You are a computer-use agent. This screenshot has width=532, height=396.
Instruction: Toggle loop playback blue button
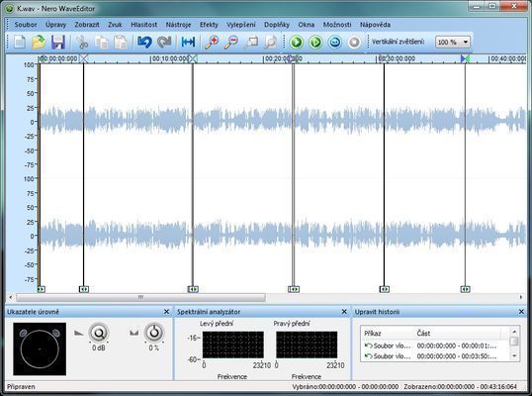tap(335, 43)
